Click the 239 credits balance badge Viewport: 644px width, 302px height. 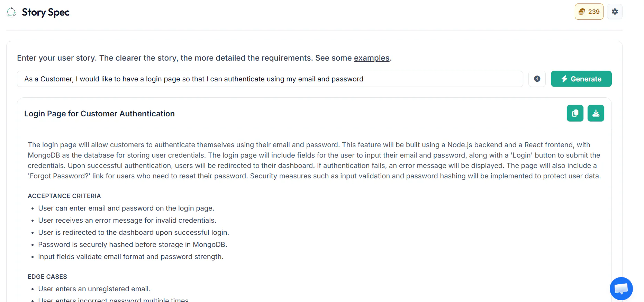tap(589, 12)
